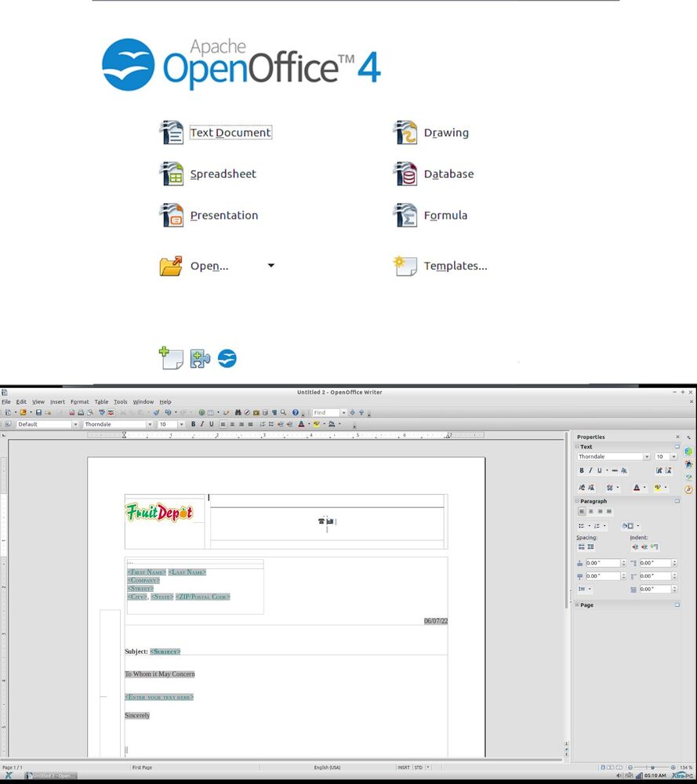Expand the Page section in Properties sidebar

click(577, 605)
